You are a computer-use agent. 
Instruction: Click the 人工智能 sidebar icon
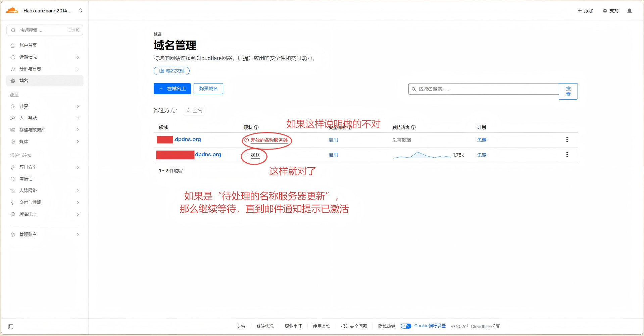click(12, 118)
